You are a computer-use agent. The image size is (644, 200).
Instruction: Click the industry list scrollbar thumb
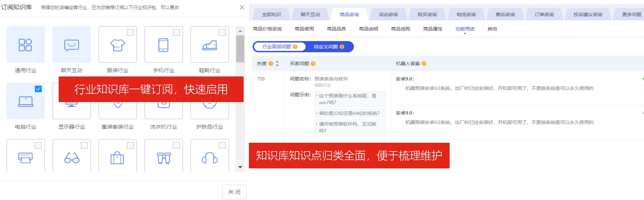(240, 49)
